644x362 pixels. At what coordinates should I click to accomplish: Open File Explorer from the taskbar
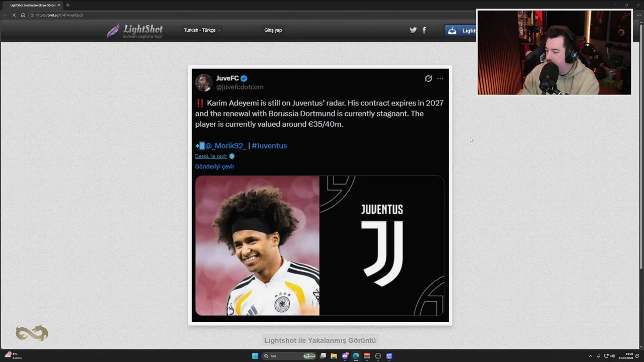click(x=334, y=356)
